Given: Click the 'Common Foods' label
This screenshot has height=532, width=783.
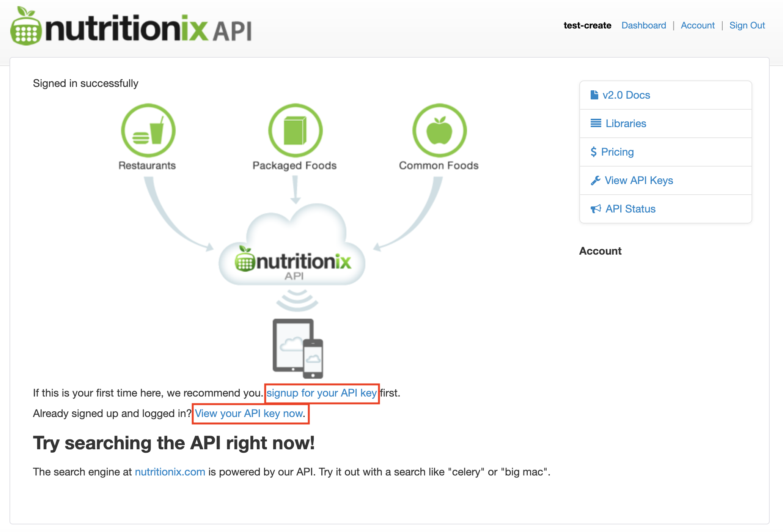Looking at the screenshot, I should tap(439, 165).
